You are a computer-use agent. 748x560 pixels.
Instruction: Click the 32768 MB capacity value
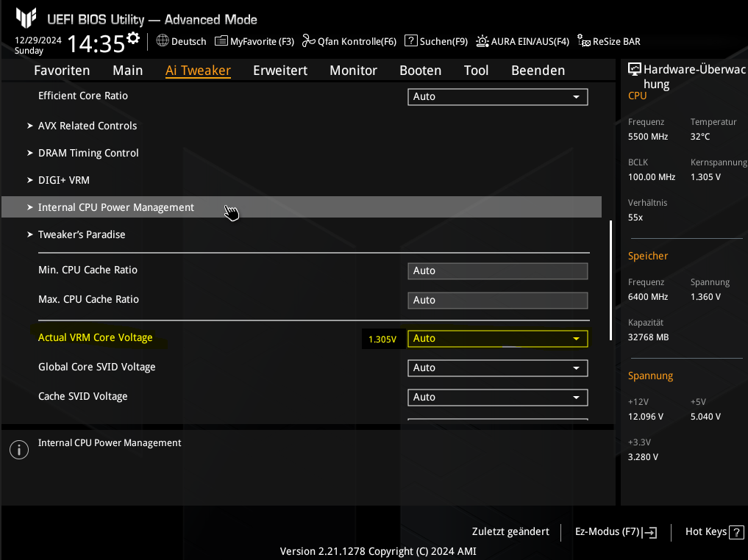pyautogui.click(x=648, y=337)
